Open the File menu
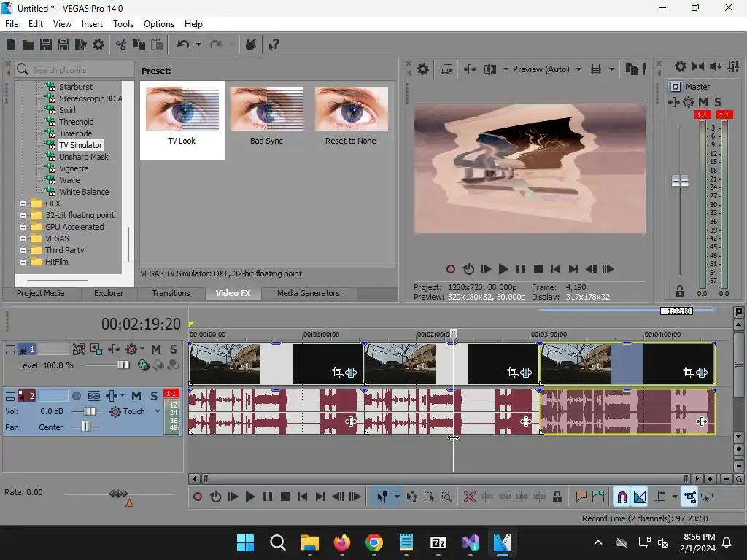The height and width of the screenshot is (560, 747). 12,24
